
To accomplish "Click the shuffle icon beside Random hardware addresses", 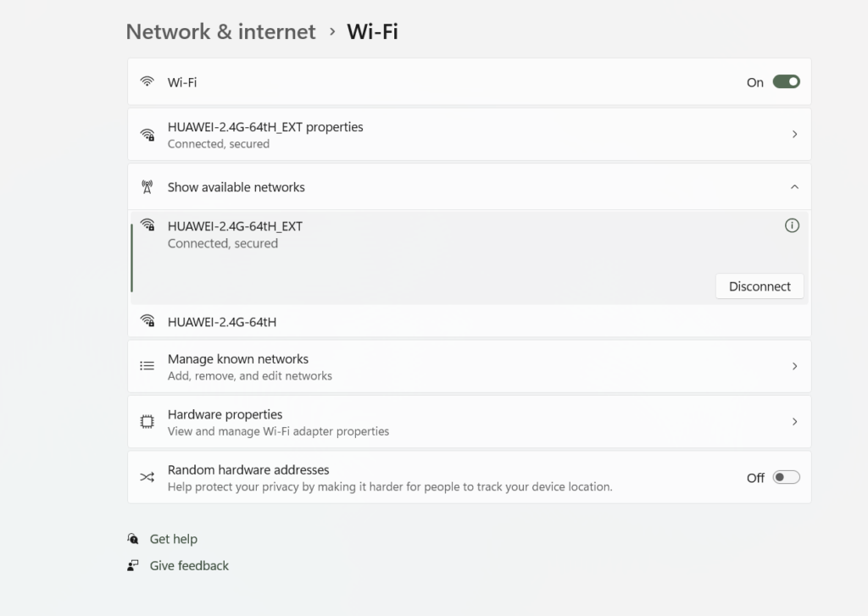I will click(147, 478).
